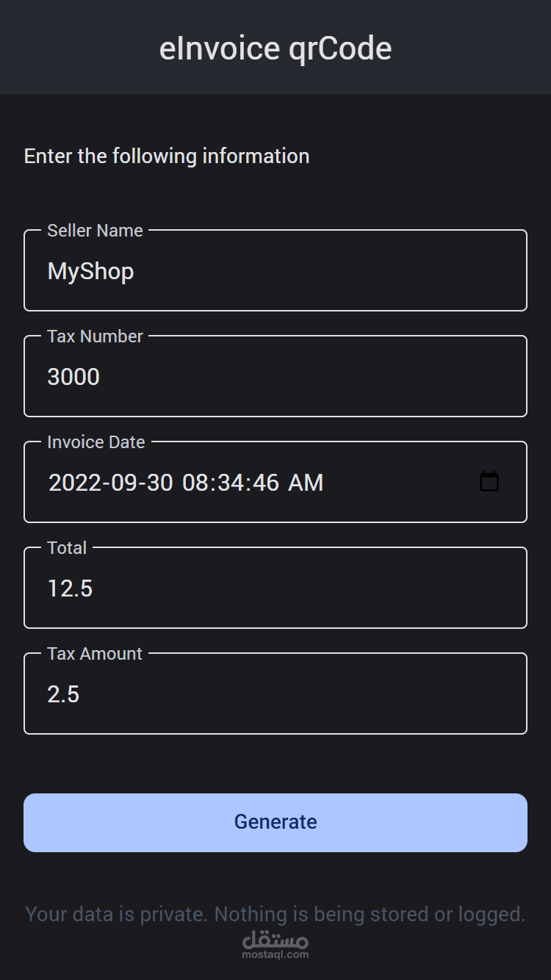Click the 'Your data is private' notice
This screenshot has height=980, width=551.
[x=275, y=914]
